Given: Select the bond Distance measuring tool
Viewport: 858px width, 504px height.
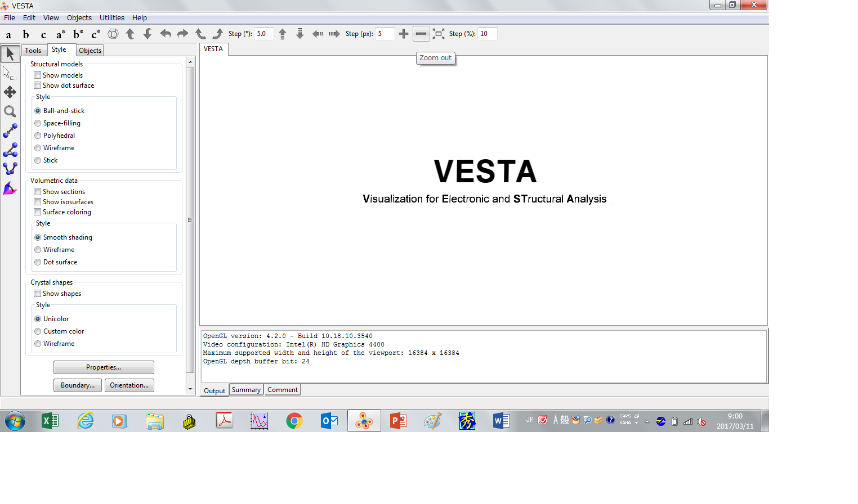Looking at the screenshot, I should 10,130.
